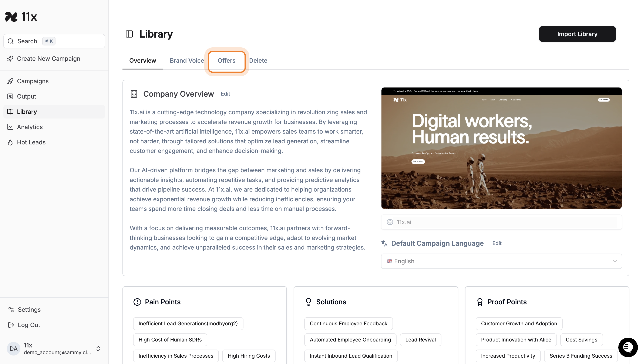
Task: Open the Delete tab
Action: click(x=258, y=61)
